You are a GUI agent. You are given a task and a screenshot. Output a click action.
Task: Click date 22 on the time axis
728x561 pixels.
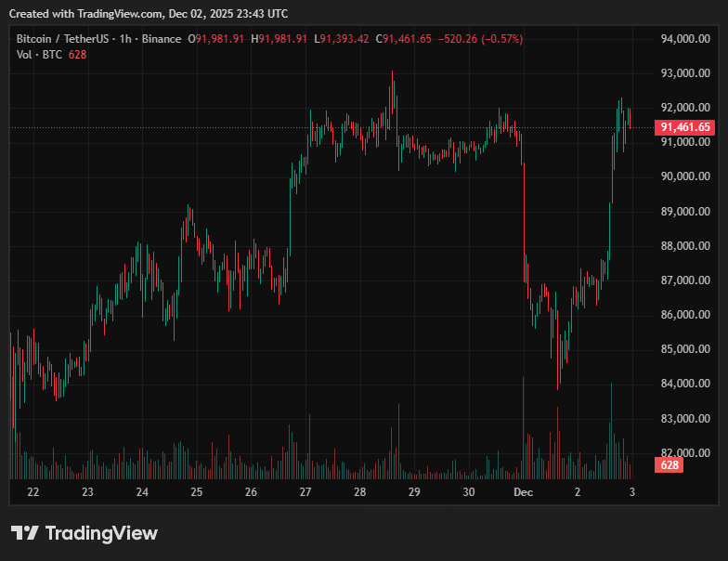[33, 492]
